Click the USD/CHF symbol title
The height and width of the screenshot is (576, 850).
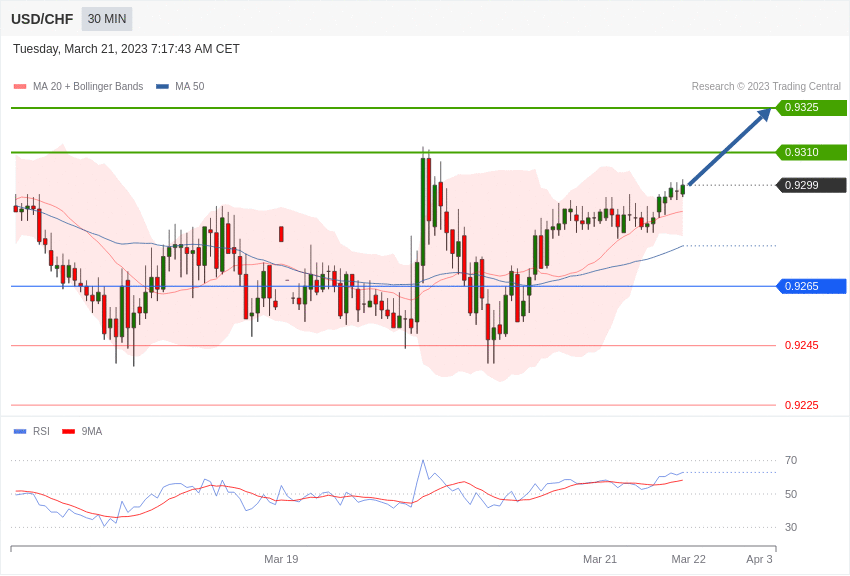42,19
